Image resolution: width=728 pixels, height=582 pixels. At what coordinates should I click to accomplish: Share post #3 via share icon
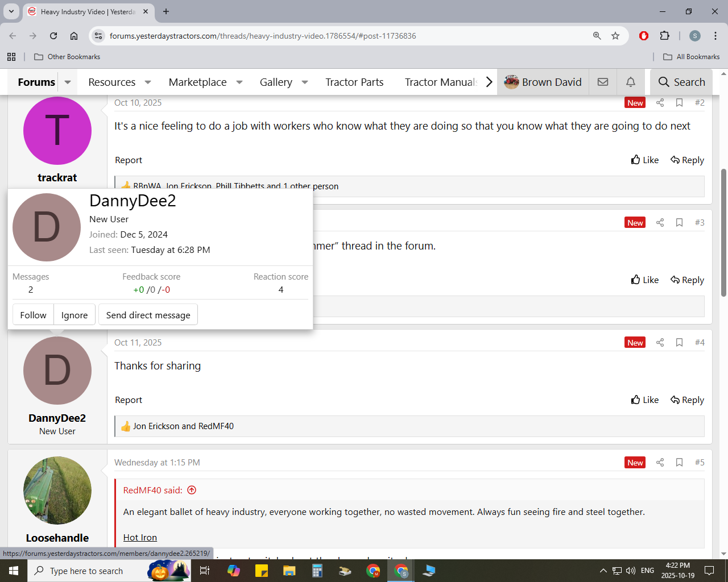pyautogui.click(x=660, y=223)
